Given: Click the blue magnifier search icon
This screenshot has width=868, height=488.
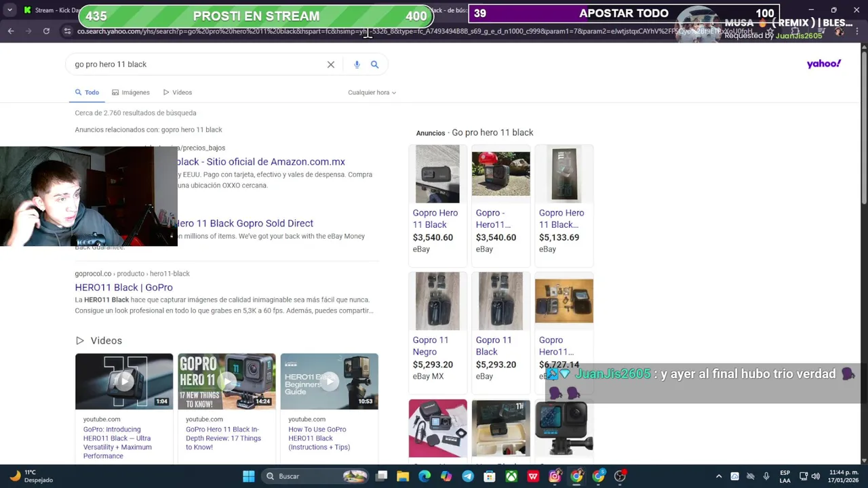Looking at the screenshot, I should [374, 64].
